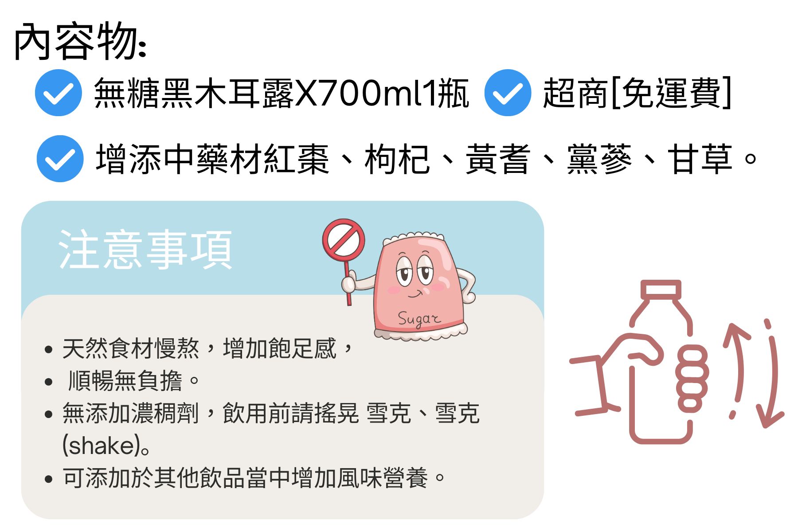Image resolution: width=798 pixels, height=532 pixels.
Task: Click the bottle cap on the bottle icon
Action: (x=661, y=289)
